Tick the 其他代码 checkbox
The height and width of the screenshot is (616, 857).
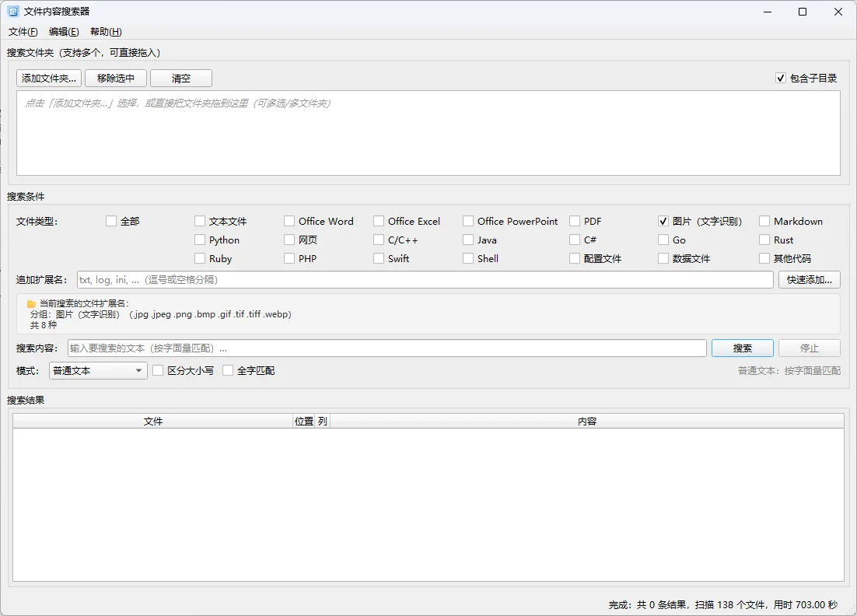[764, 258]
